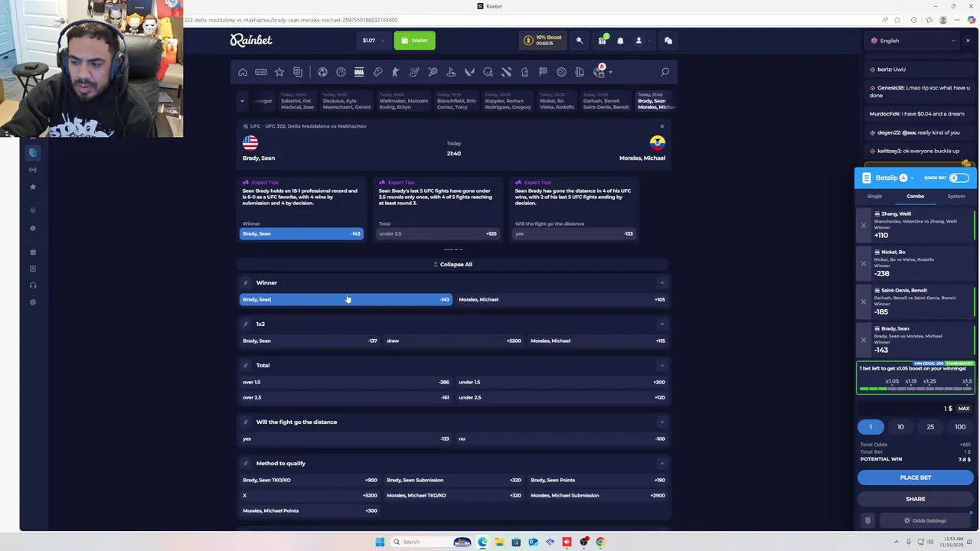Collapse the Method to qualify market
Screen dimensions: 980x551
(x=661, y=464)
